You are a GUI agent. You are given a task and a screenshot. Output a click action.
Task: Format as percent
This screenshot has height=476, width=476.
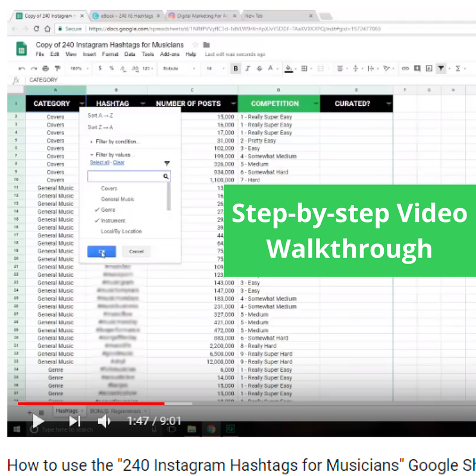(x=111, y=68)
